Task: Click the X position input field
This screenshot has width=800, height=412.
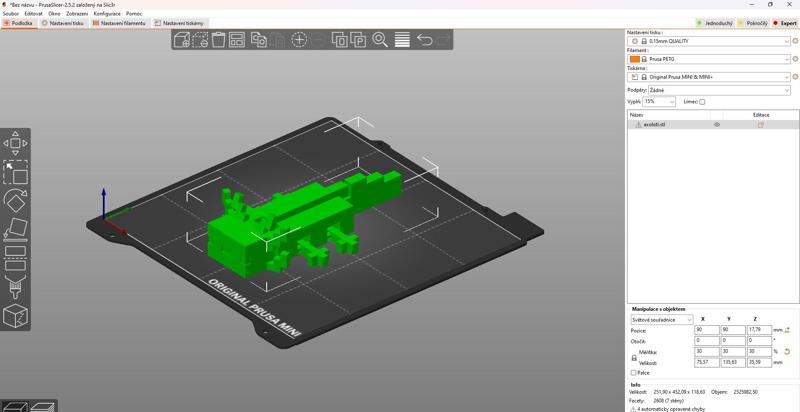Action: (x=706, y=330)
